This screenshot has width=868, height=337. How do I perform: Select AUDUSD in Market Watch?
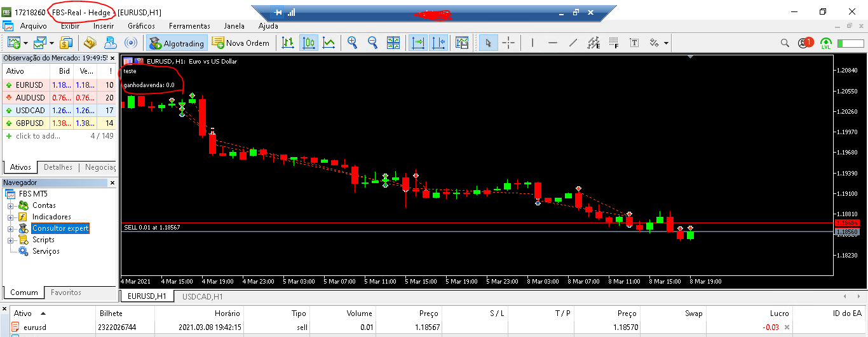(x=60, y=97)
